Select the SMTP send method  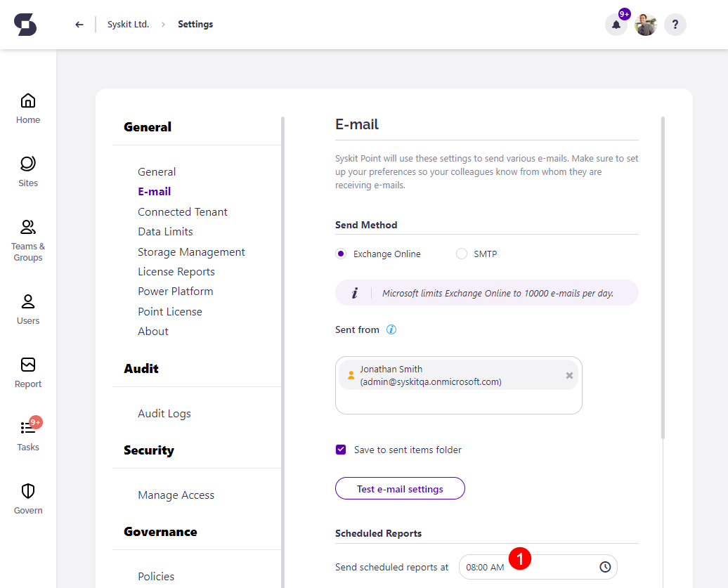click(x=461, y=254)
